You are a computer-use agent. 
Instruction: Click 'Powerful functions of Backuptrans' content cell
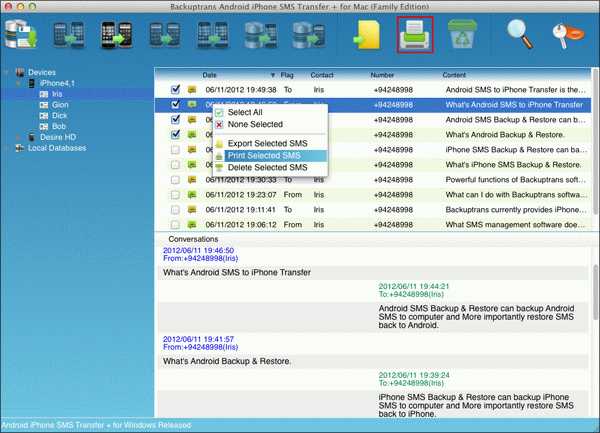pyautogui.click(x=515, y=180)
